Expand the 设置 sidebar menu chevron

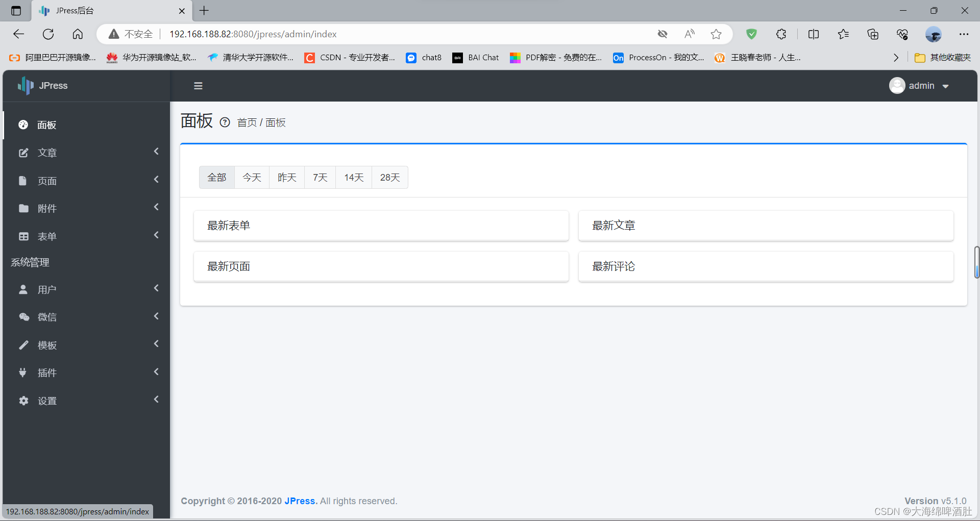pyautogui.click(x=156, y=400)
